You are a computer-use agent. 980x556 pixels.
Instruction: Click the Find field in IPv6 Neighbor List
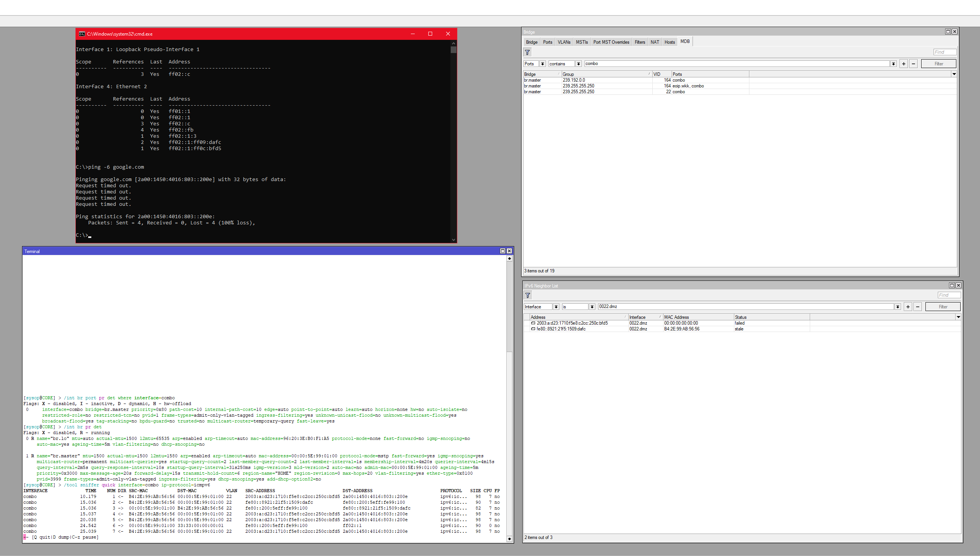pos(949,295)
